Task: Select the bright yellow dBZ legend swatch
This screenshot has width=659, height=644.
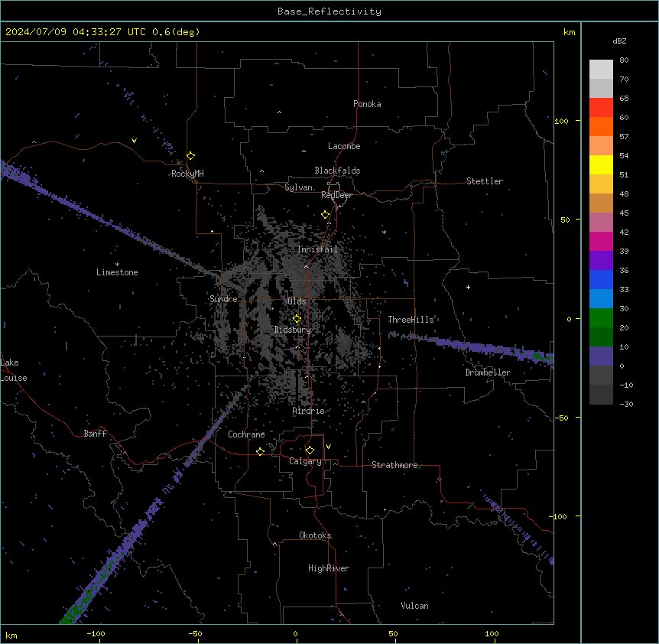Action: 601,164
